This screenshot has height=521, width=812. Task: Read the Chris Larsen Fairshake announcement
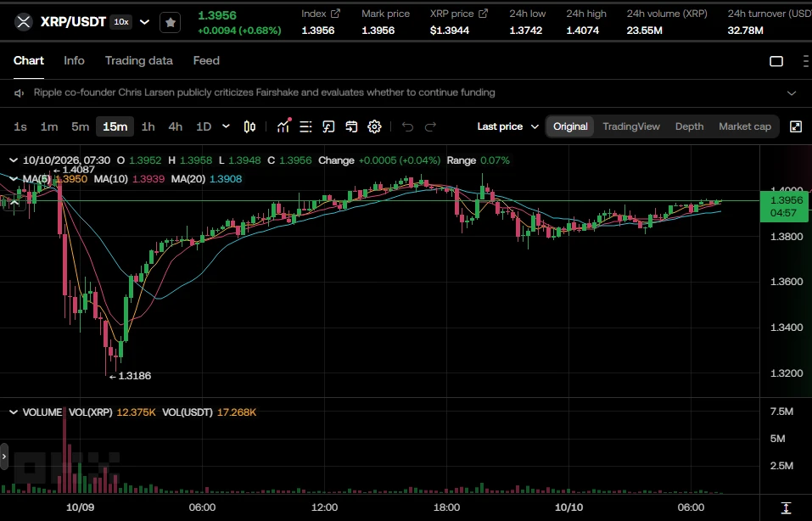(264, 92)
